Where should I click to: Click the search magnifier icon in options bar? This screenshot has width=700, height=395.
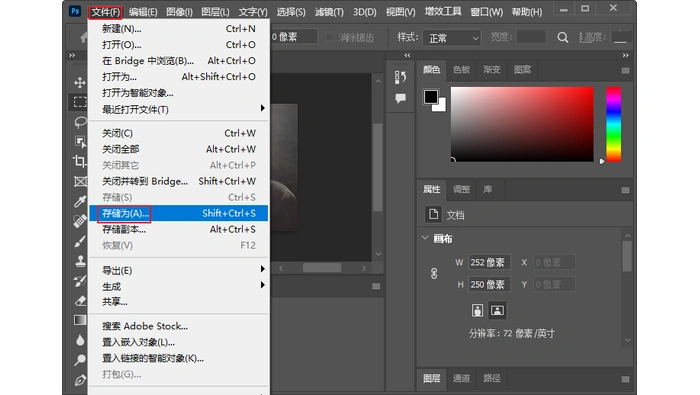click(x=563, y=37)
